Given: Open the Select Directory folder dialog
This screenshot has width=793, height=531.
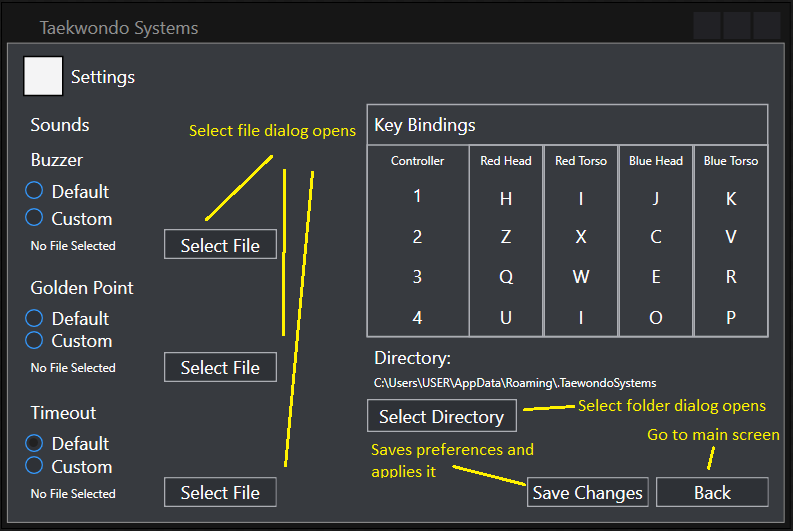Looking at the screenshot, I should click(x=441, y=416).
